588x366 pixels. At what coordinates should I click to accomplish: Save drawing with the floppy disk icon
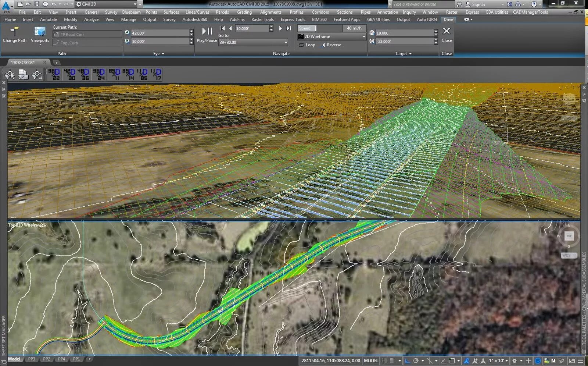coord(37,4)
